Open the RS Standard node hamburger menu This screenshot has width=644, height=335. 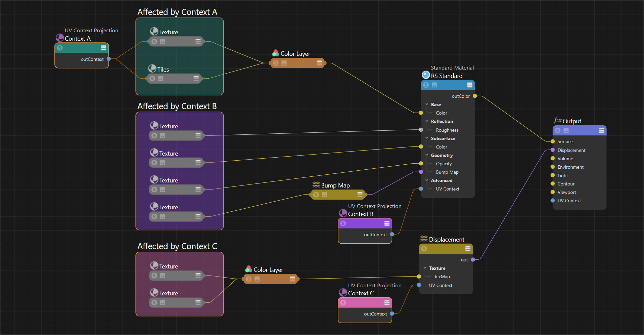[x=470, y=85]
